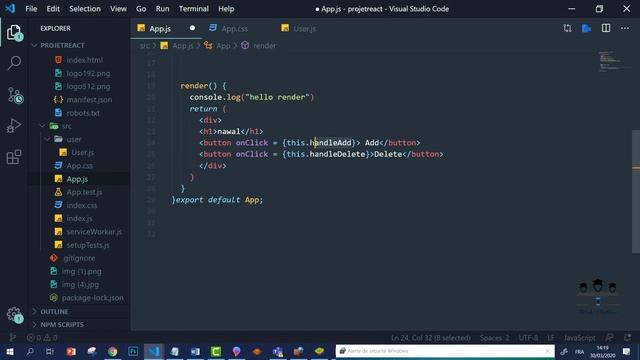
Task: Open Task View on the taskbar
Action: [x=50, y=351]
